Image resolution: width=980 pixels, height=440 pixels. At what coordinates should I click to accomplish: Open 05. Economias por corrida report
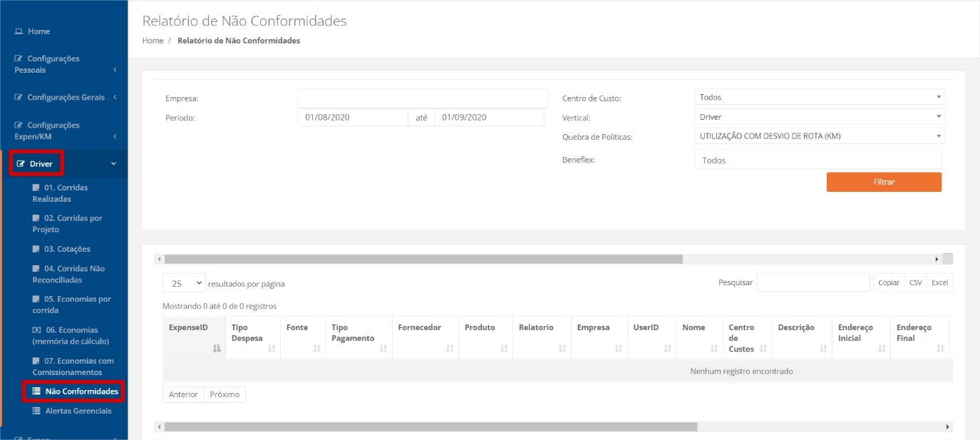pyautogui.click(x=71, y=305)
